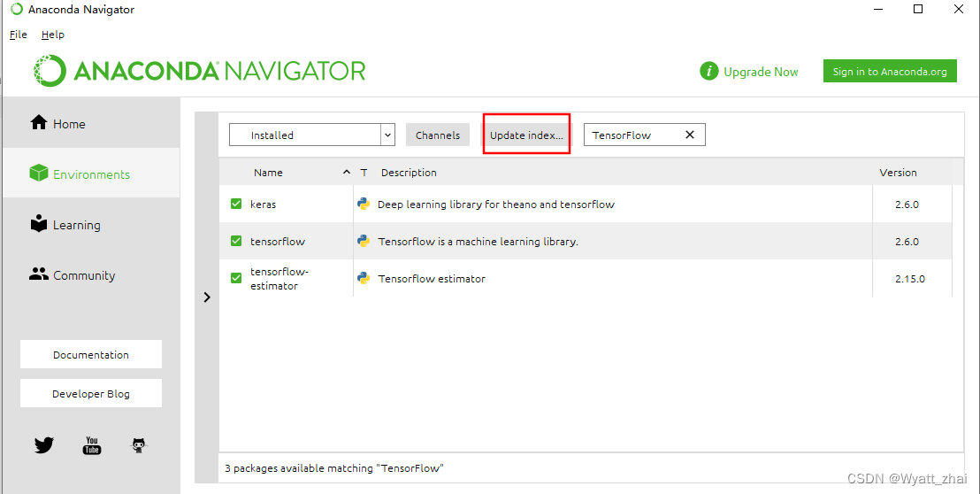Open the Help menu
The image size is (980, 494).
tap(52, 35)
